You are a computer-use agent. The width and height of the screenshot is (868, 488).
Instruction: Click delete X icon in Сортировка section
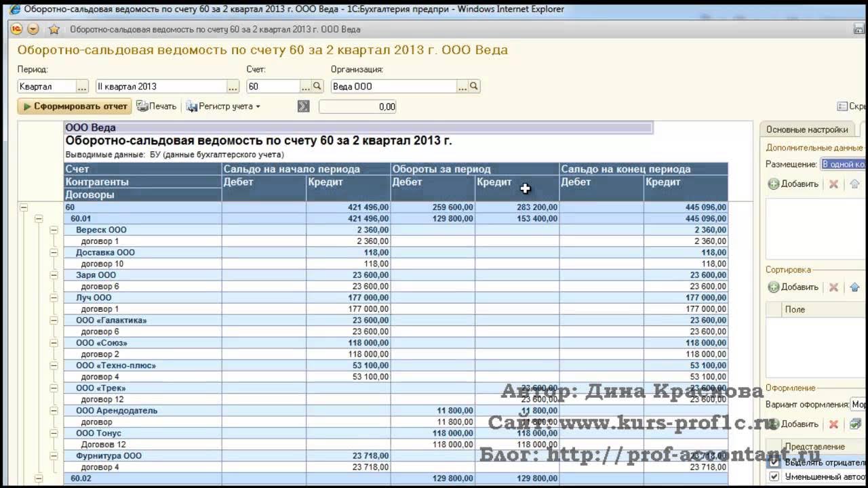coord(833,287)
